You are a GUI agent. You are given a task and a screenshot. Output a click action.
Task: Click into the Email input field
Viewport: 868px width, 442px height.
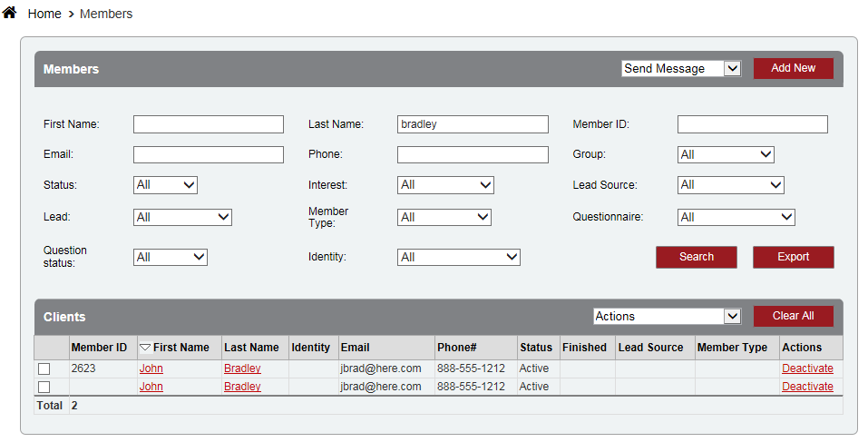coord(209,155)
